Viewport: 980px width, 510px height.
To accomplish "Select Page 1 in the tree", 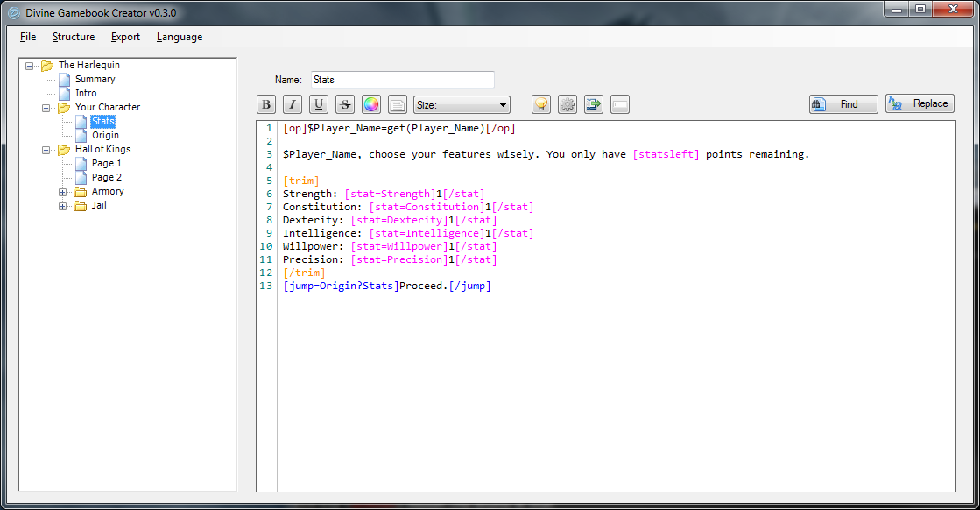I will click(x=106, y=163).
